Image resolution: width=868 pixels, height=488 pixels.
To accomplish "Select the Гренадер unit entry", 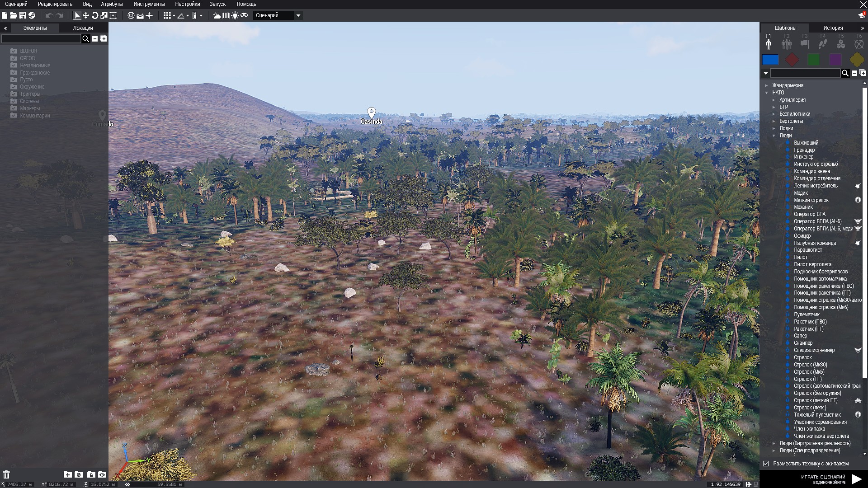I will pyautogui.click(x=804, y=150).
